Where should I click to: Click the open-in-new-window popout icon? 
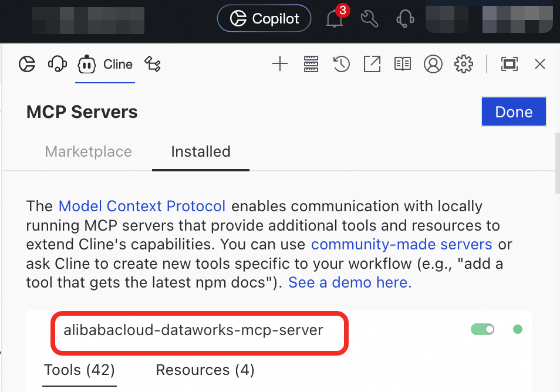pos(372,65)
